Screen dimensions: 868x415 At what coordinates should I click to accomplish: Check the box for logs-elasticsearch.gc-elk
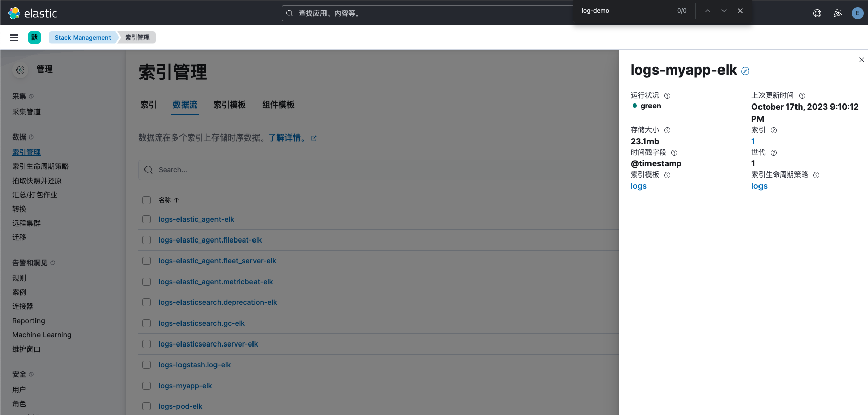tap(147, 323)
